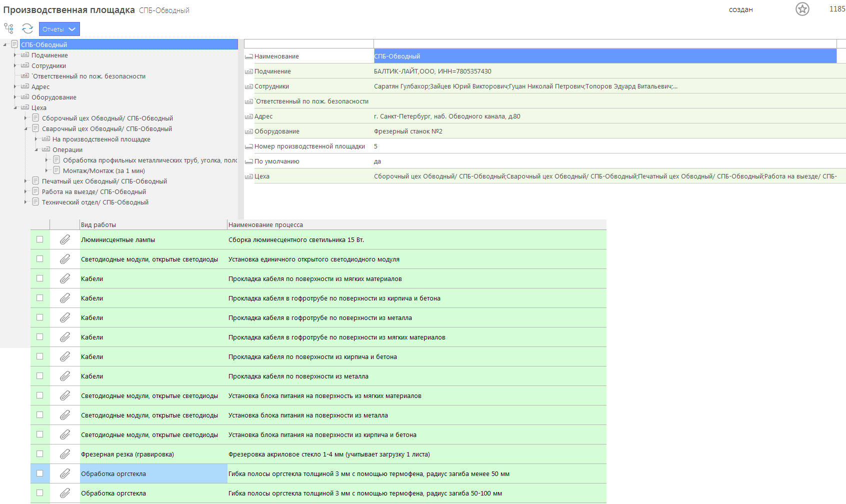This screenshot has width=846, height=504.
Task: Expand the Сборочный цех Обводный tree node
Action: pos(26,118)
